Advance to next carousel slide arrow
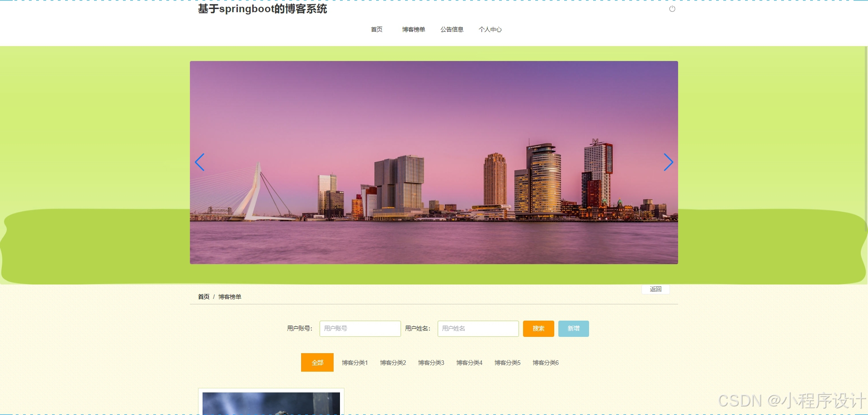Viewport: 868px width, 415px height. [668, 162]
